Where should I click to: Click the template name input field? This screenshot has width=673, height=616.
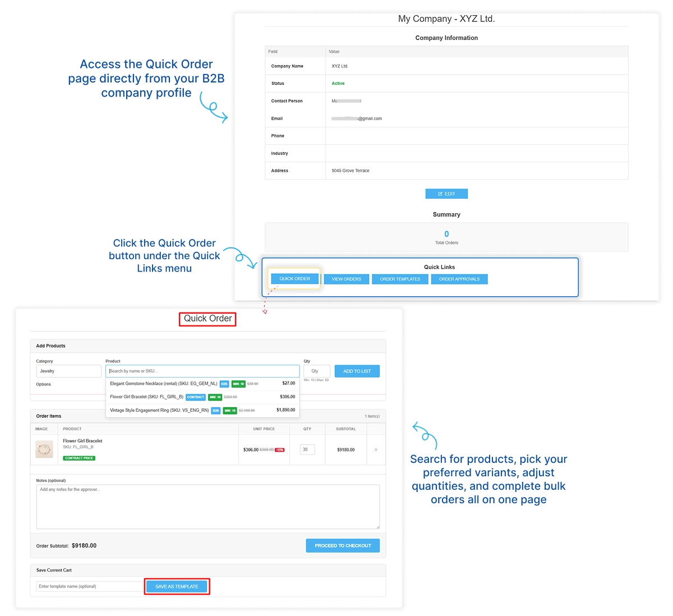click(90, 586)
